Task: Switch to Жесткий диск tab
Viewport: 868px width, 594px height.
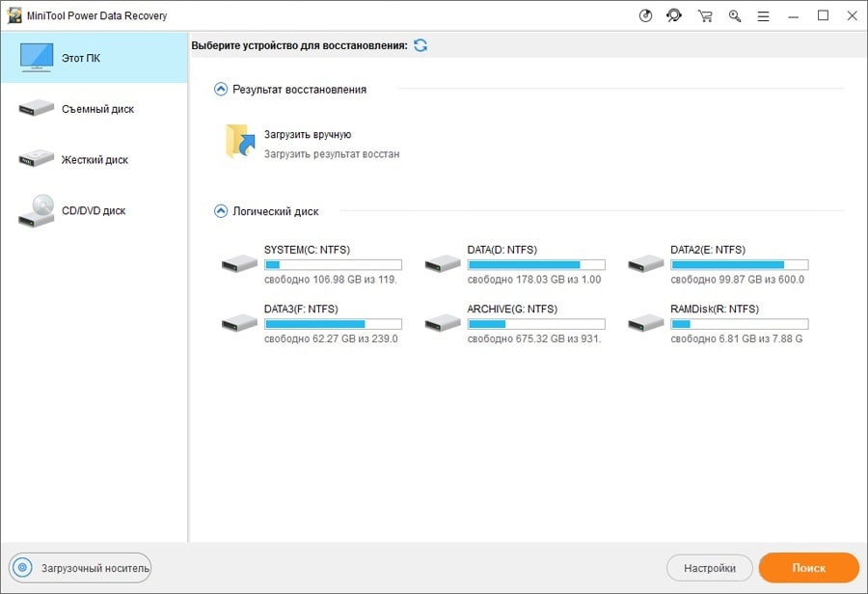Action: [95, 159]
